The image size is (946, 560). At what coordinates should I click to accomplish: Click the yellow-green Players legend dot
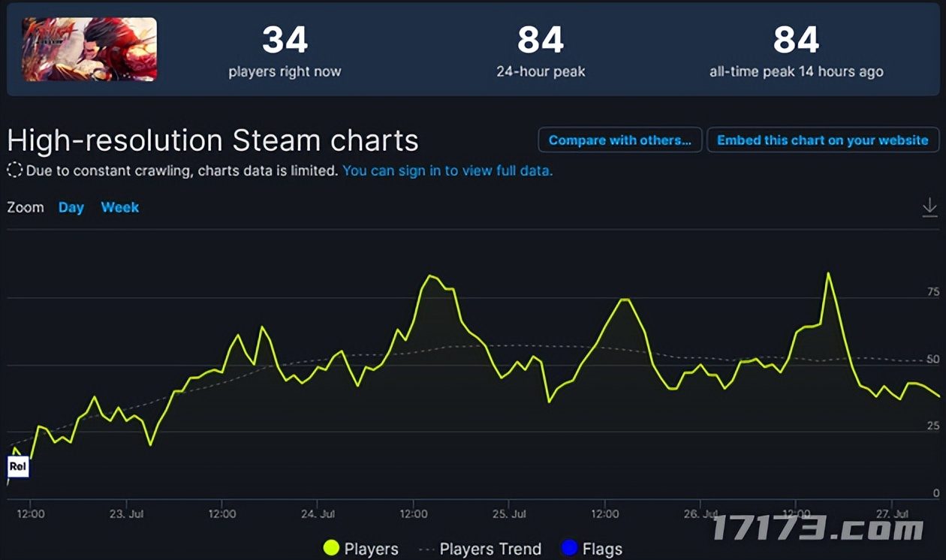coord(331,549)
